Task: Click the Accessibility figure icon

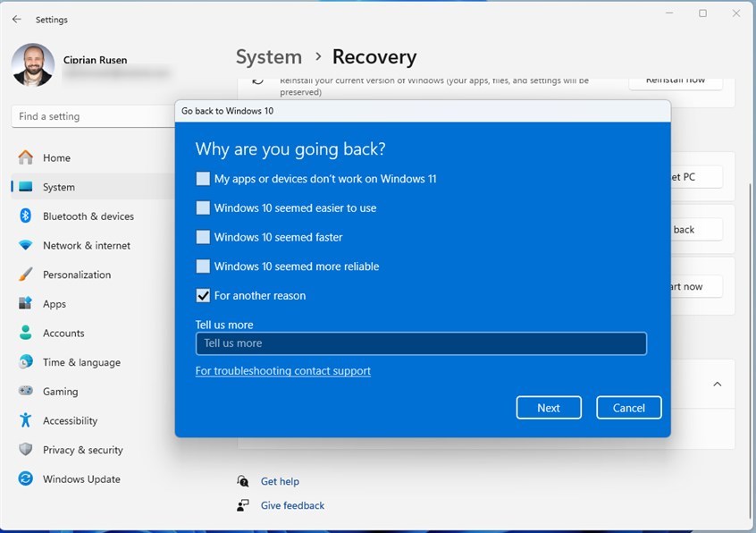Action: [26, 420]
